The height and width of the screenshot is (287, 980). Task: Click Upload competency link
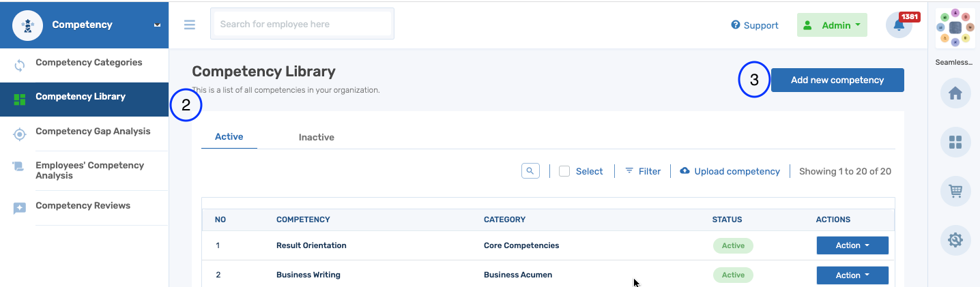point(730,171)
